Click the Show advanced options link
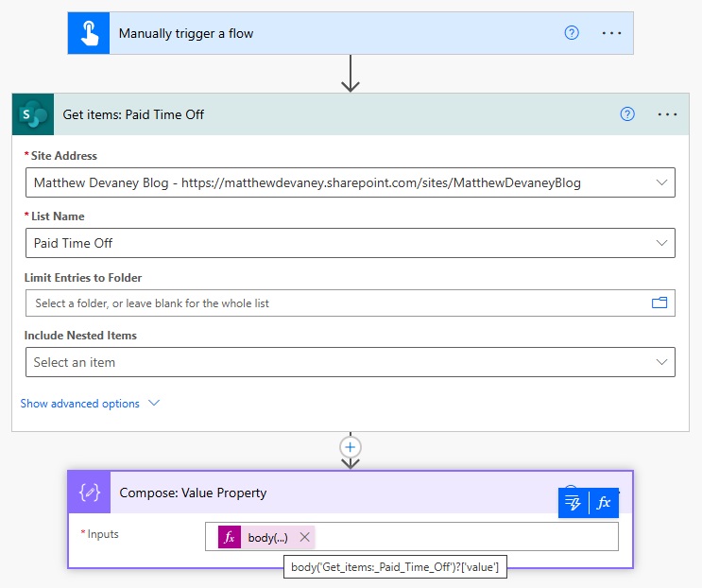The height and width of the screenshot is (588, 702). click(x=80, y=404)
